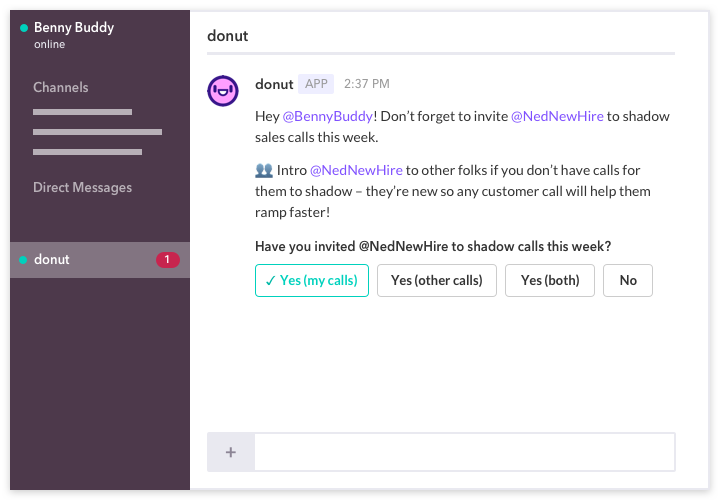The image size is (720, 500).
Task: Open the @BennyBuddy mention link
Action: click(327, 116)
